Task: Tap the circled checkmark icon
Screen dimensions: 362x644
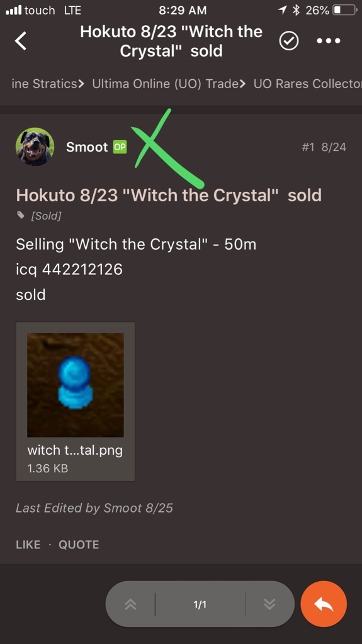Action: (289, 41)
